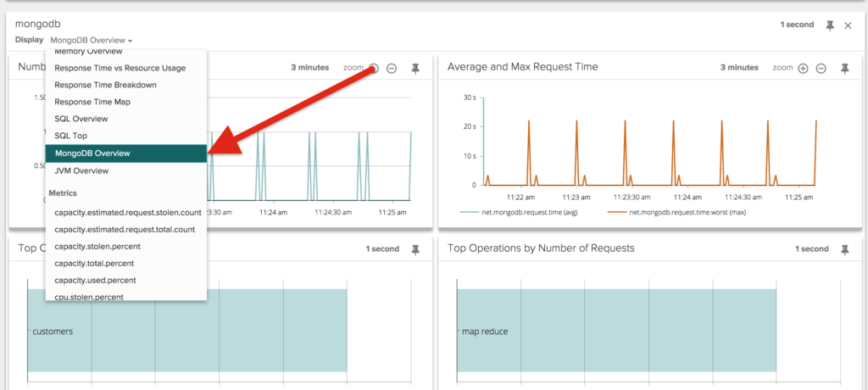
Task: Click the map reduce bar
Action: tap(617, 331)
